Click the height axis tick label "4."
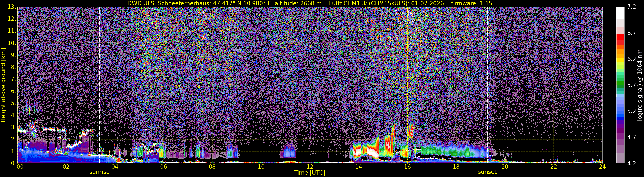644x177 pixels. pos(13,115)
